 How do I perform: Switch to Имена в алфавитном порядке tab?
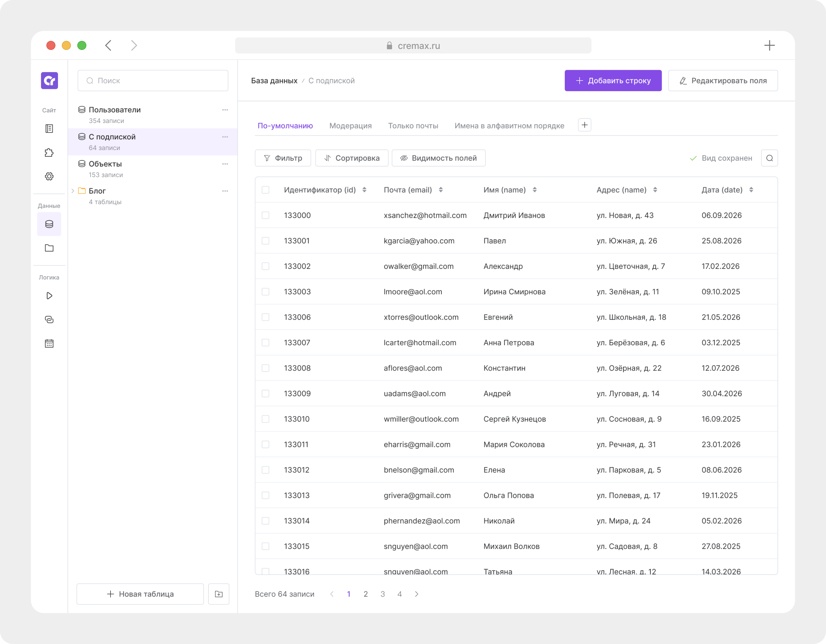pos(509,126)
